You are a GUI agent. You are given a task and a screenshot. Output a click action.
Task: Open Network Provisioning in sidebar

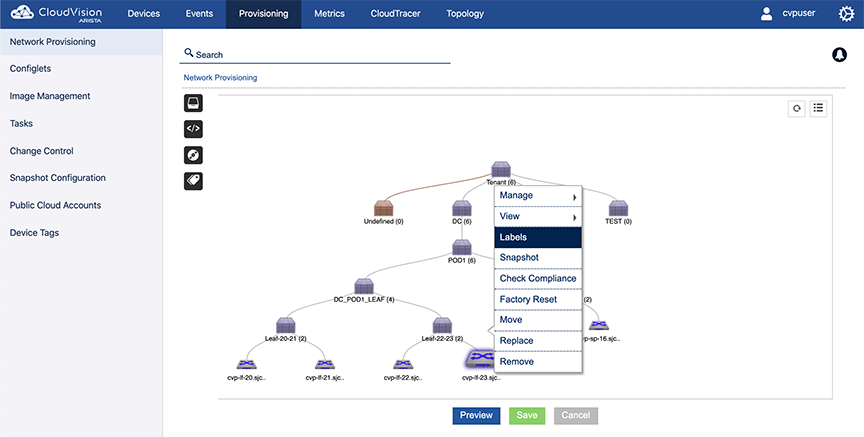[x=81, y=42]
